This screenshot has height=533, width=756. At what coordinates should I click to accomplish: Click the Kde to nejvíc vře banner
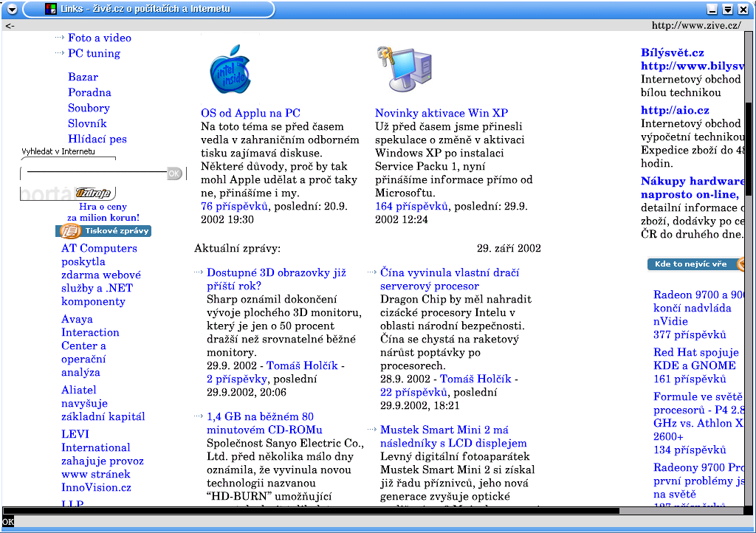click(x=695, y=264)
